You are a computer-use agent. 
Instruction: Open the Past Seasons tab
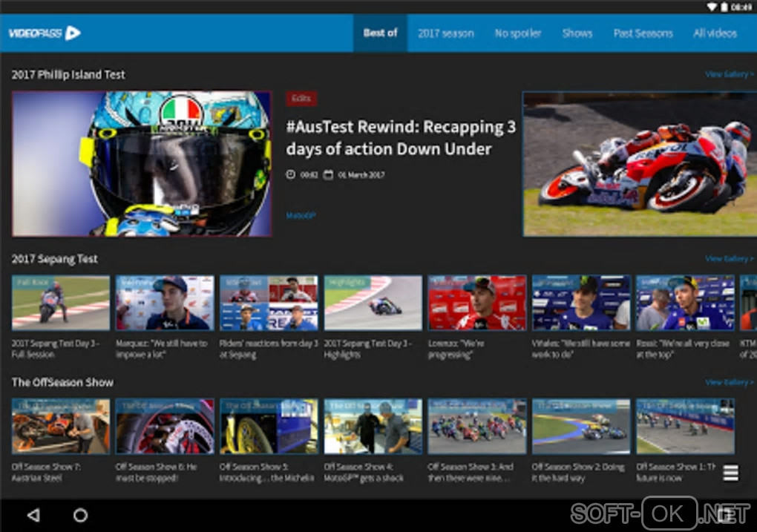(x=643, y=33)
